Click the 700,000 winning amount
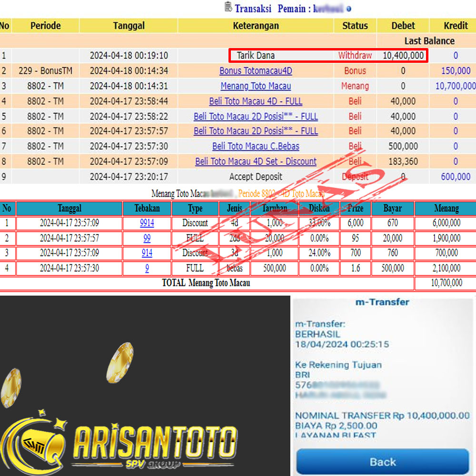This screenshot has width=476, height=476. click(x=446, y=253)
